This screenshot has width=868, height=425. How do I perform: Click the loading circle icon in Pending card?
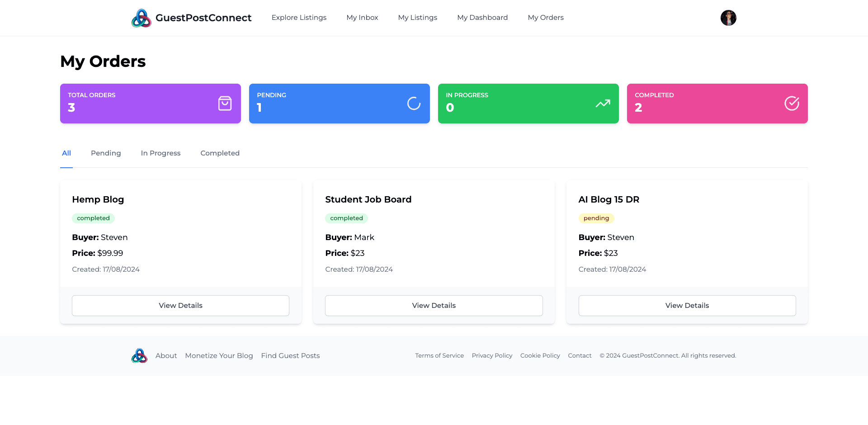(x=414, y=104)
